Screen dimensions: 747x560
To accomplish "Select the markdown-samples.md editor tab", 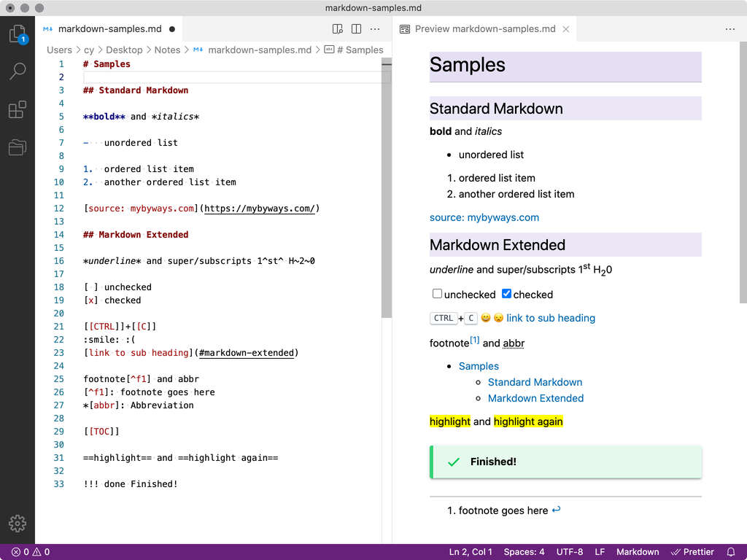I will (x=109, y=29).
